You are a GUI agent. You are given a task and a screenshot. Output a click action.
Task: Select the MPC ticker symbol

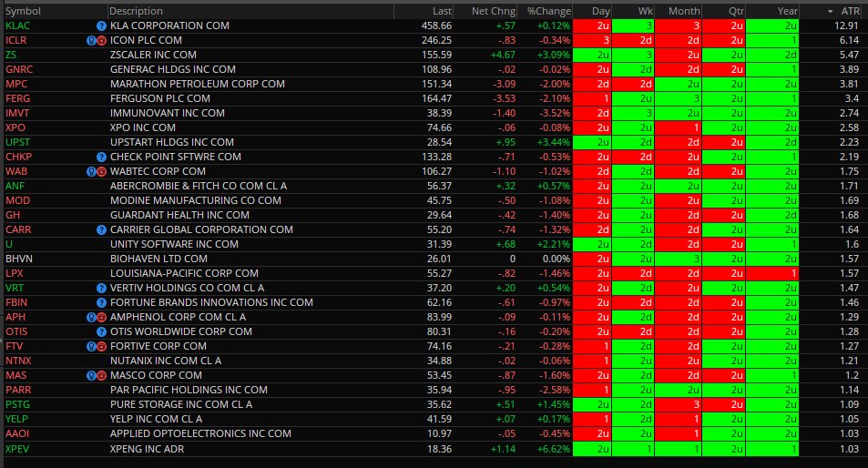(16, 84)
